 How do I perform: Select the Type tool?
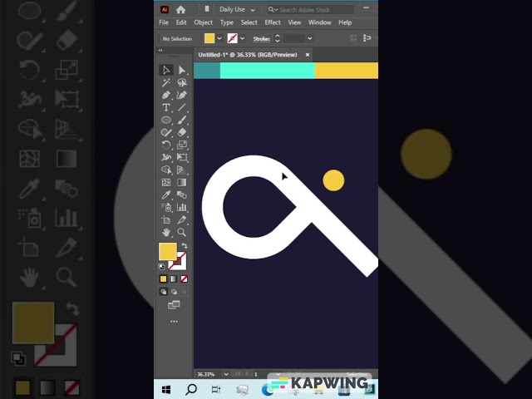click(166, 108)
